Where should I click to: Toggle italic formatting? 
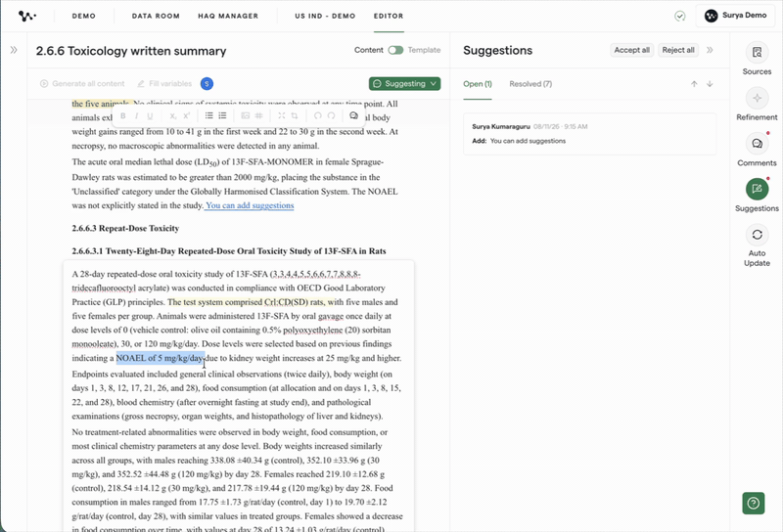(136, 115)
